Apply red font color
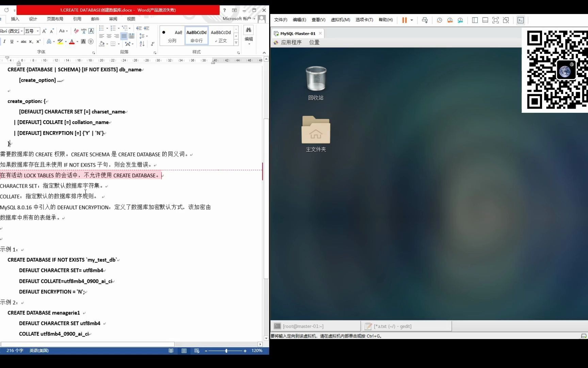Image resolution: width=588 pixels, height=368 pixels. (72, 42)
